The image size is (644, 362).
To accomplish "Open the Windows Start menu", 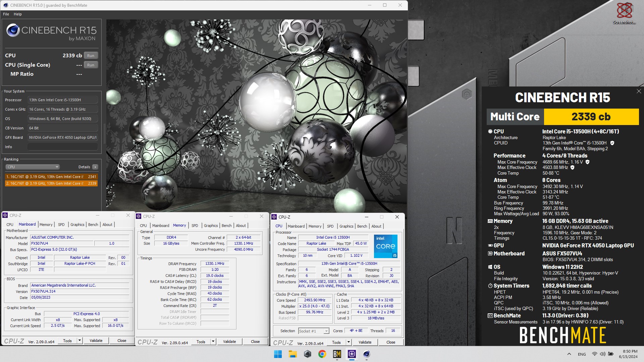I will coord(278,354).
